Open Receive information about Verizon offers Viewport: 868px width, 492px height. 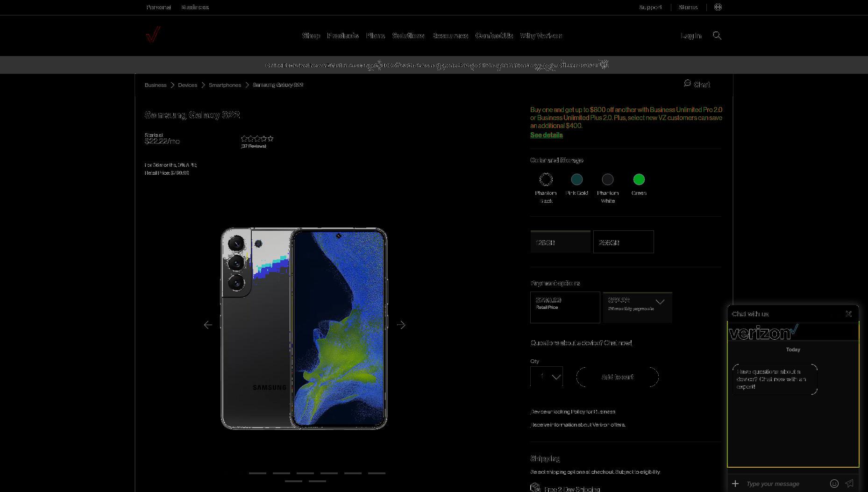pos(578,425)
